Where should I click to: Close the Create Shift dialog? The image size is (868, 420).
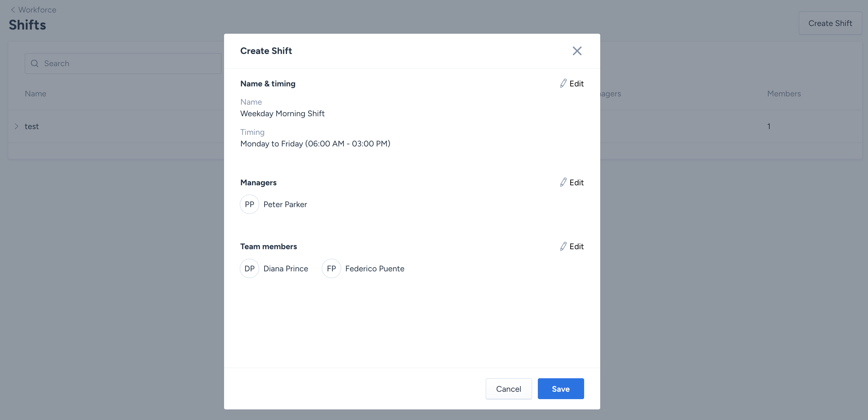pos(577,51)
